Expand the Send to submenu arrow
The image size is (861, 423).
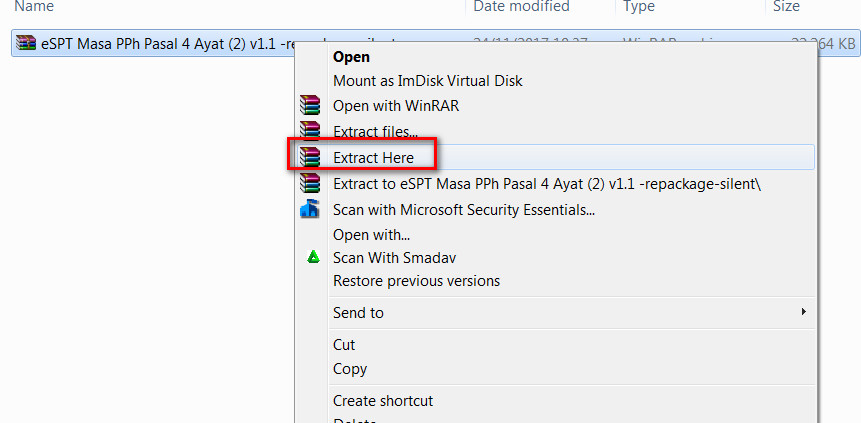pyautogui.click(x=803, y=312)
